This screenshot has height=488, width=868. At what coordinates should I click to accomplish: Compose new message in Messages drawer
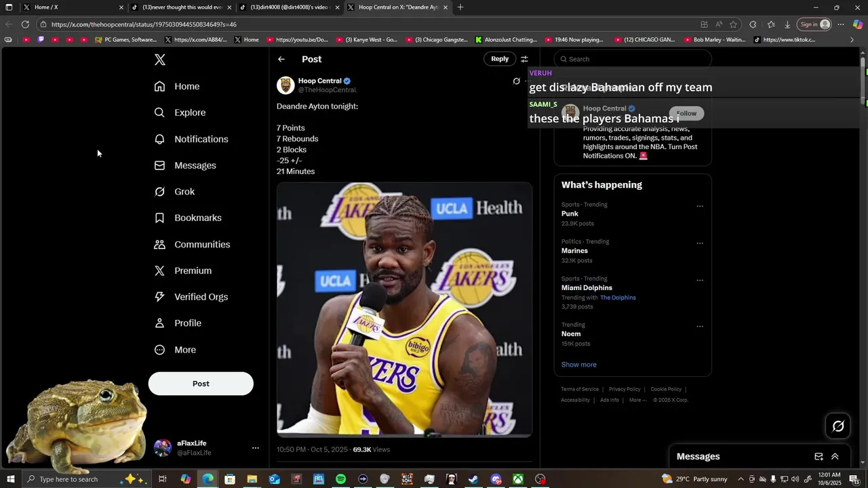[818, 457]
